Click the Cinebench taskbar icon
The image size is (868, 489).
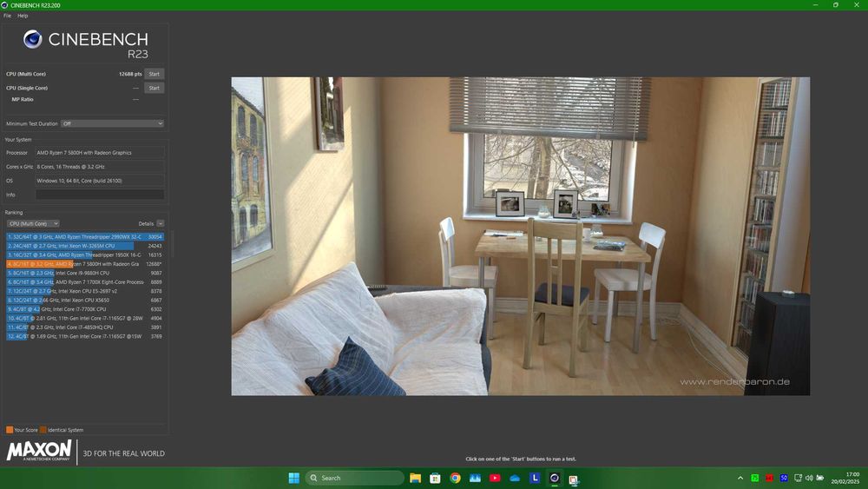[x=555, y=478]
